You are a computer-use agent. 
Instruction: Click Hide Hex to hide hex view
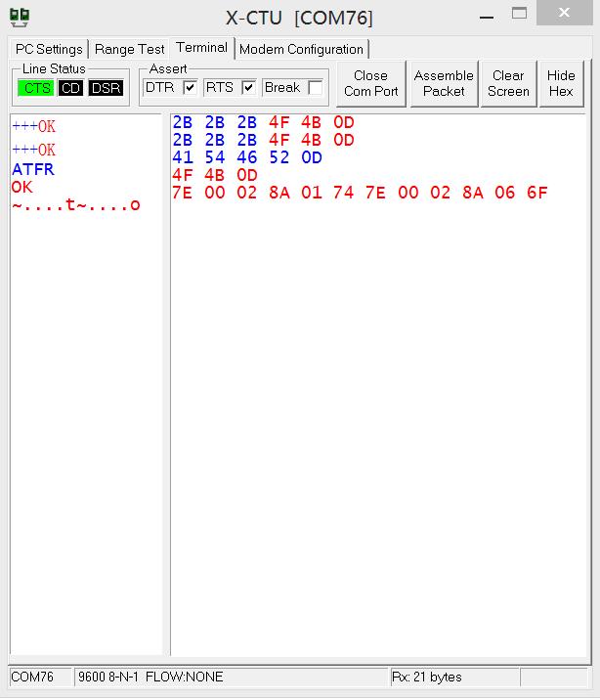(561, 83)
